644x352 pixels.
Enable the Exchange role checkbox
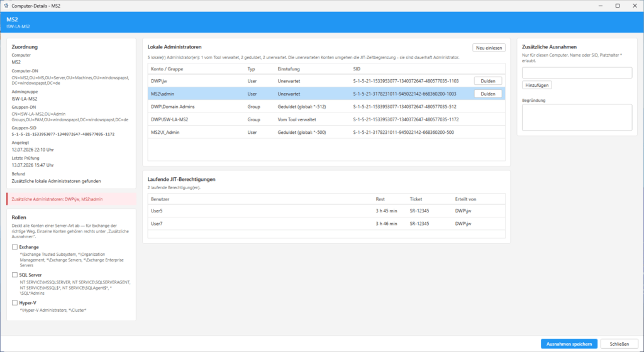pos(15,247)
